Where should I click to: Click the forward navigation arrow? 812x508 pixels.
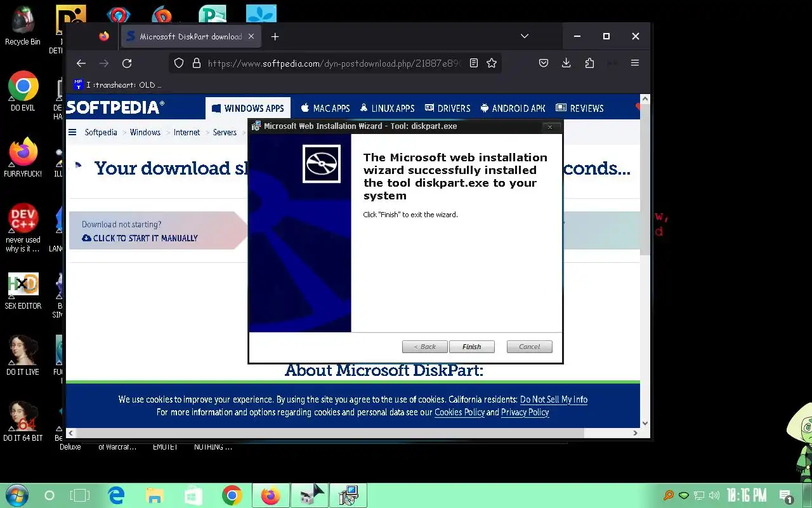pyautogui.click(x=104, y=63)
